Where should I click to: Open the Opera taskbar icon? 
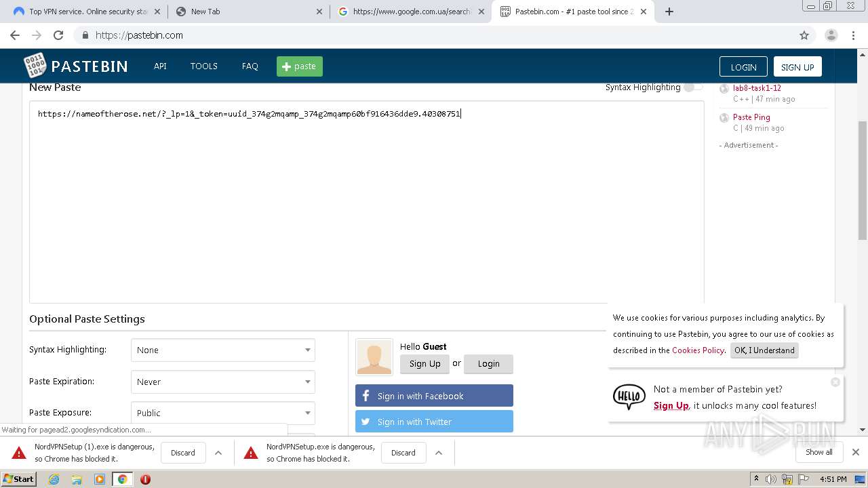pos(145,479)
